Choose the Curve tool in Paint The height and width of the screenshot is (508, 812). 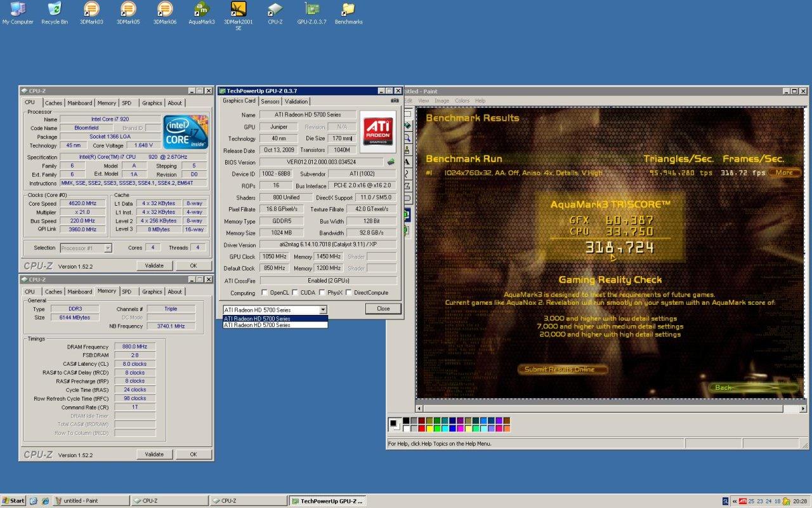(409, 174)
